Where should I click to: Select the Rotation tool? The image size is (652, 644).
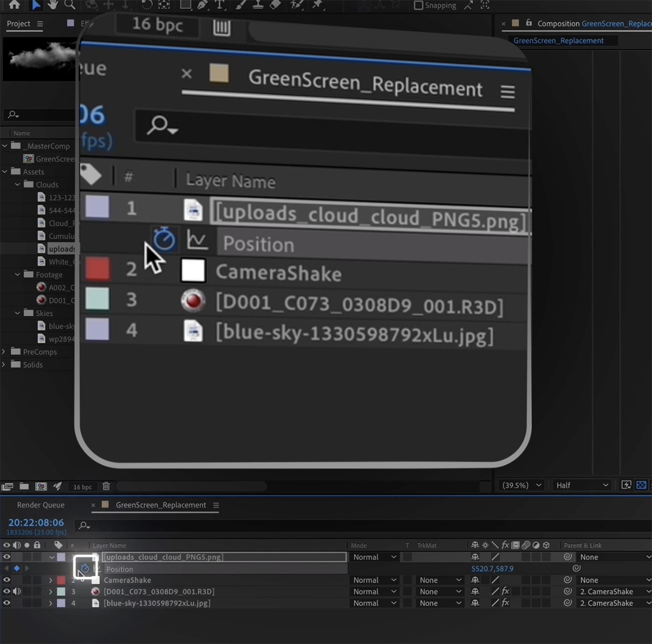[x=147, y=5]
